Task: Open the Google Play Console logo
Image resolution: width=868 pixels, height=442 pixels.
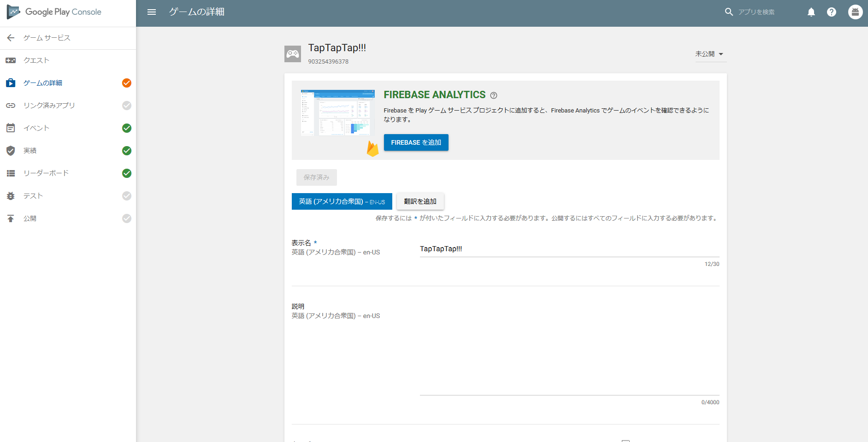Action: tap(54, 12)
